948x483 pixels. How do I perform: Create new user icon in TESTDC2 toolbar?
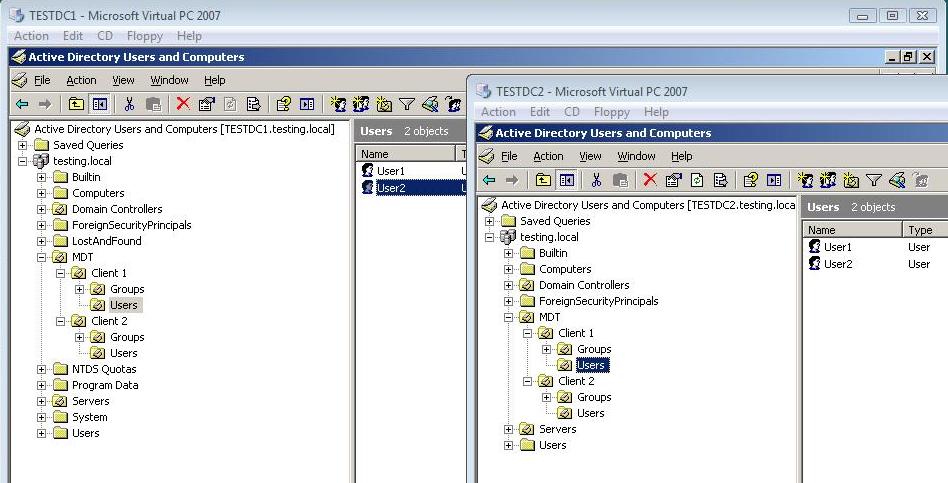(x=805, y=180)
